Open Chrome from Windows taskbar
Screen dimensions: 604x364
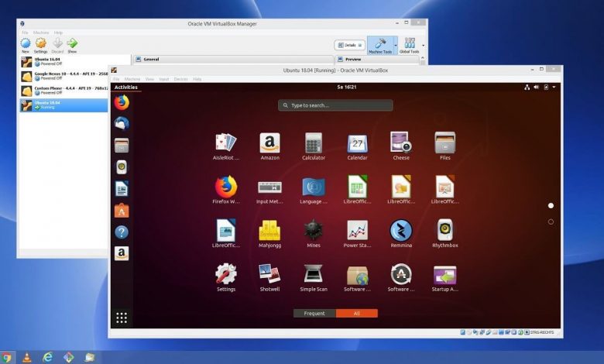coord(6,358)
